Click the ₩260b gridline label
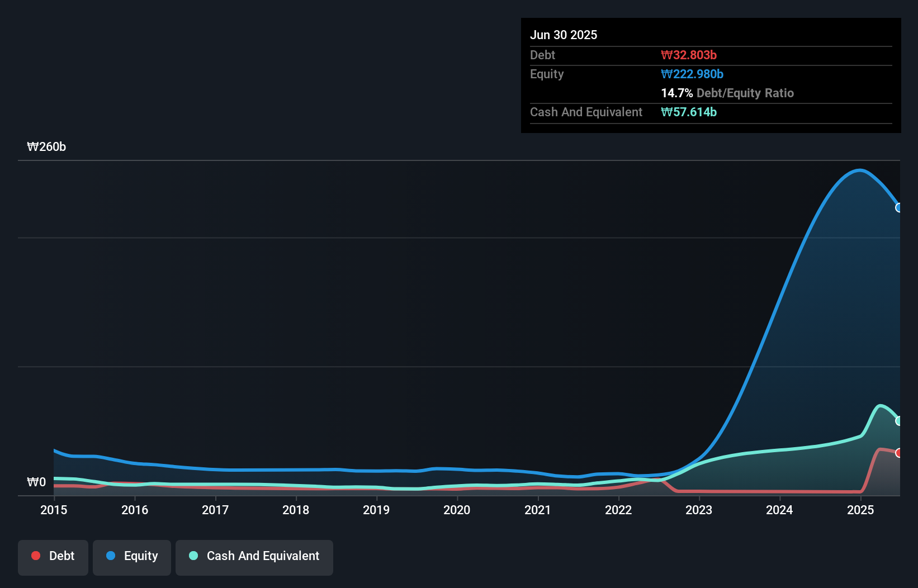 47,147
